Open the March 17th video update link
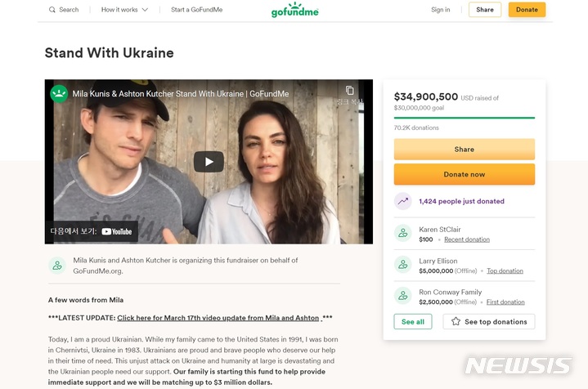The image size is (588, 389). point(218,318)
